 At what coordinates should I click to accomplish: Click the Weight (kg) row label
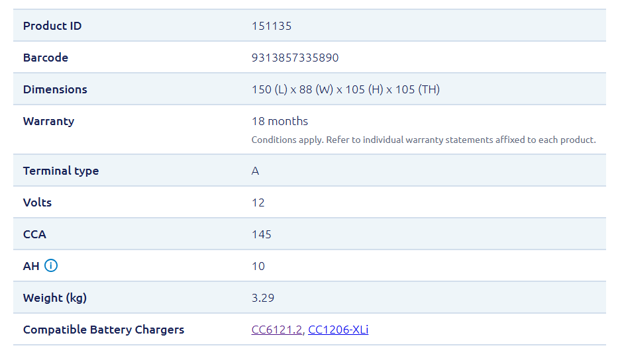55,298
